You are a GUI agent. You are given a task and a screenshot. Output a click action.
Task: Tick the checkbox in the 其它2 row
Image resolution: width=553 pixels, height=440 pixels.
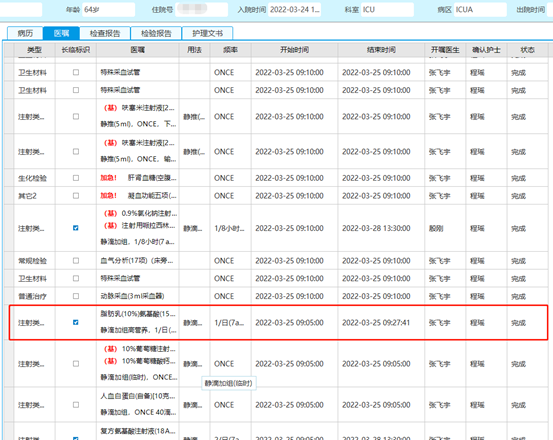[76, 196]
